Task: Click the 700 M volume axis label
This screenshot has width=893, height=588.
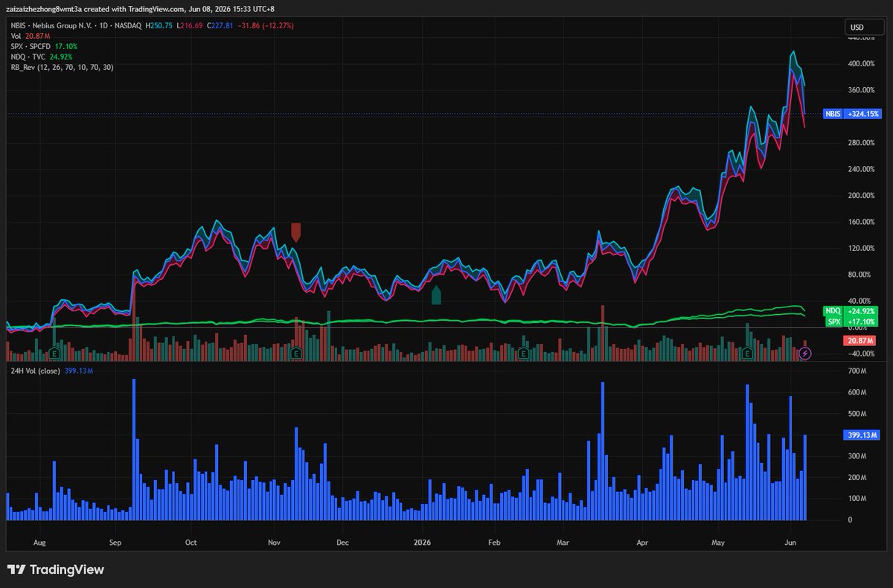Action: click(x=857, y=371)
